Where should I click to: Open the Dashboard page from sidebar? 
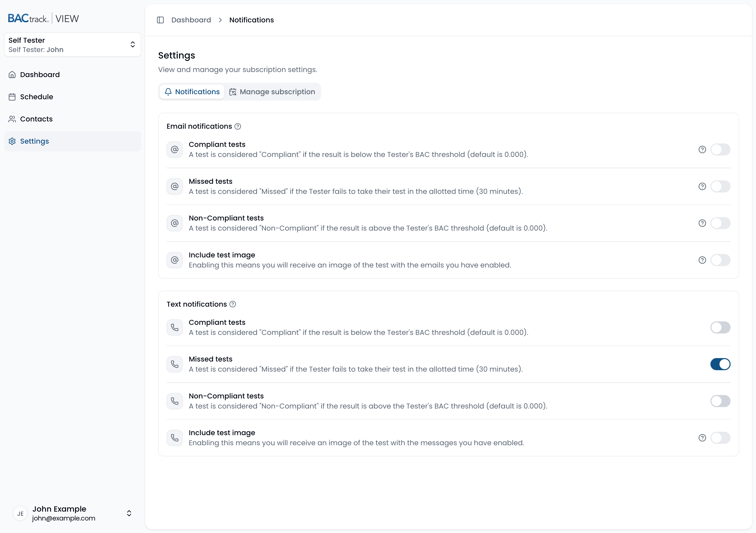[x=72, y=75]
